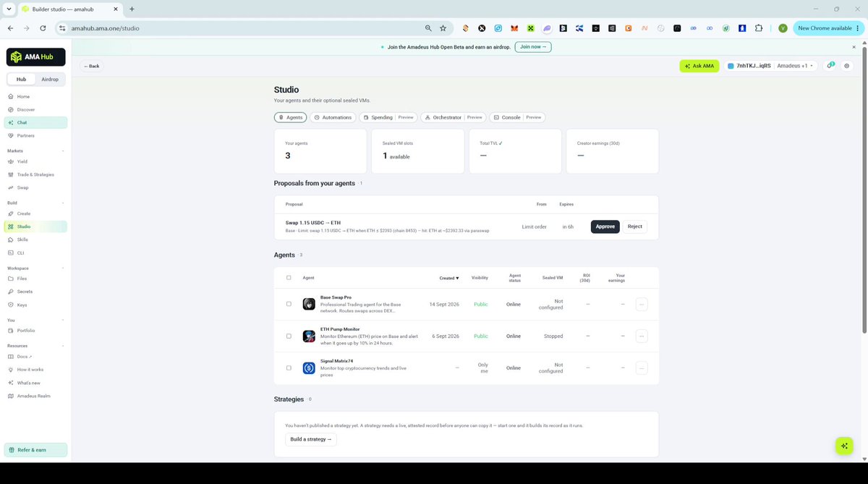Reject the USDC to ETH swap proposal

635,226
